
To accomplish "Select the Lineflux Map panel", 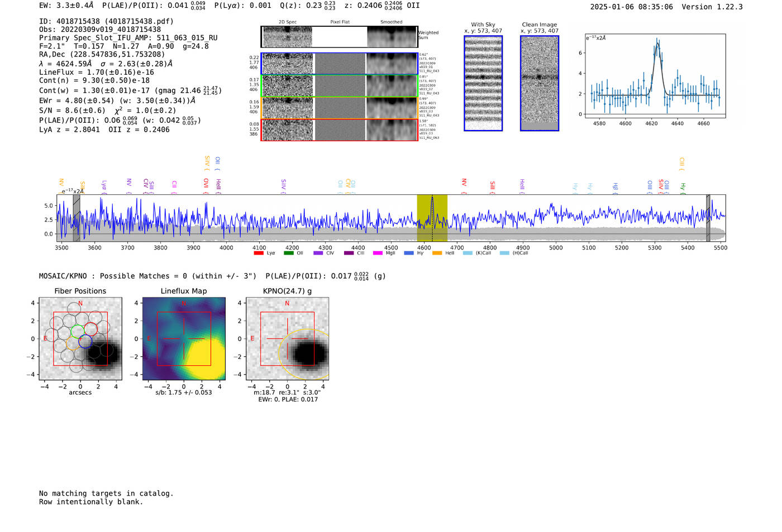I will [x=184, y=339].
